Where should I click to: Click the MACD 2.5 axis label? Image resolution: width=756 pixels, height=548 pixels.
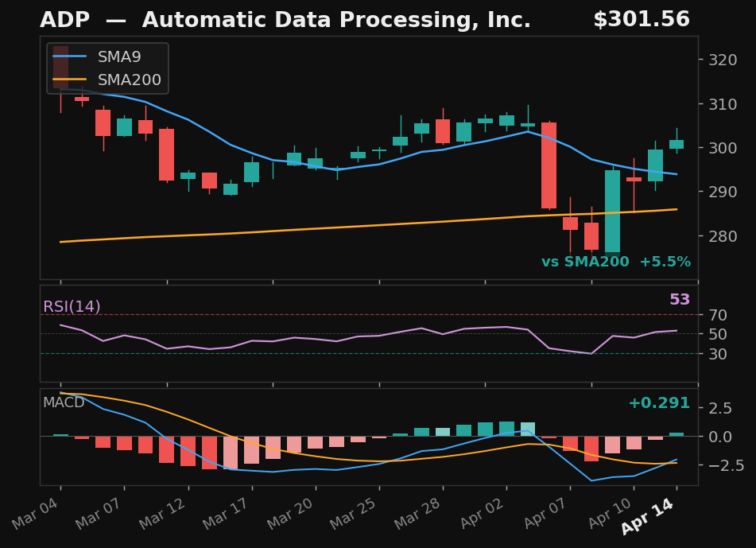[720, 408]
